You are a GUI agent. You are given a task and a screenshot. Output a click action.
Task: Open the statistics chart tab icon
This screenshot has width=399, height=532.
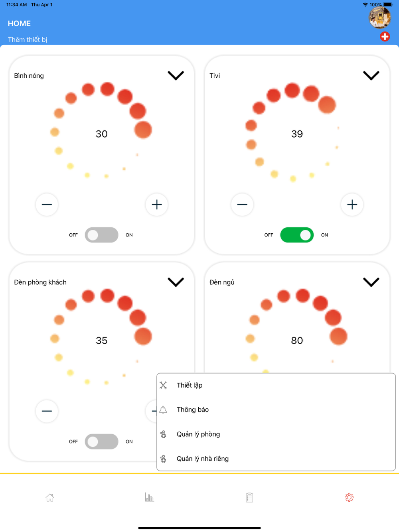tap(149, 497)
